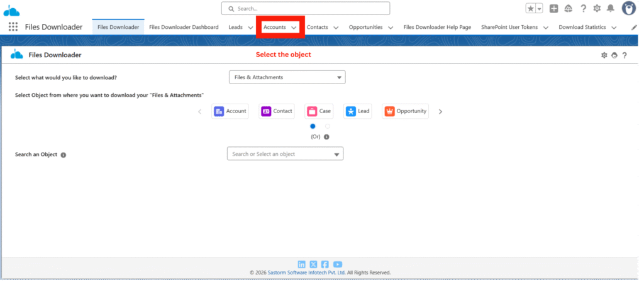Open the Leads tab
644x282 pixels.
tap(236, 27)
